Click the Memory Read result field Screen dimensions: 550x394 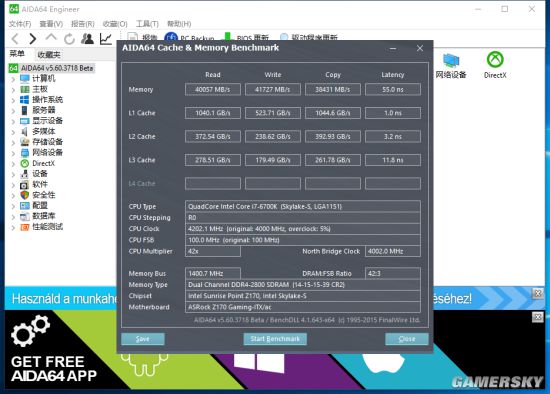pos(213,89)
